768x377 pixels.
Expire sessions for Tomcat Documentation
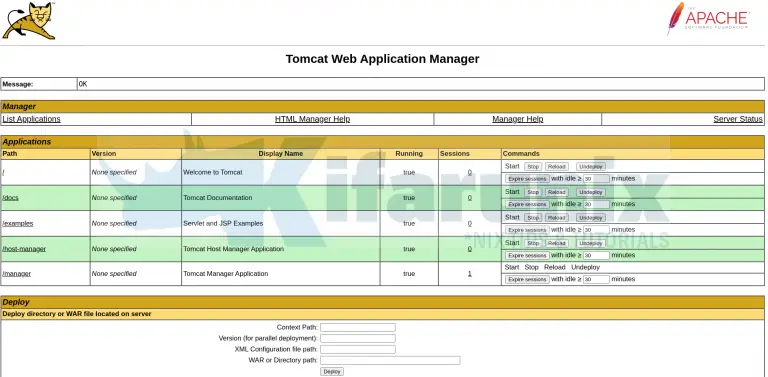(x=527, y=204)
